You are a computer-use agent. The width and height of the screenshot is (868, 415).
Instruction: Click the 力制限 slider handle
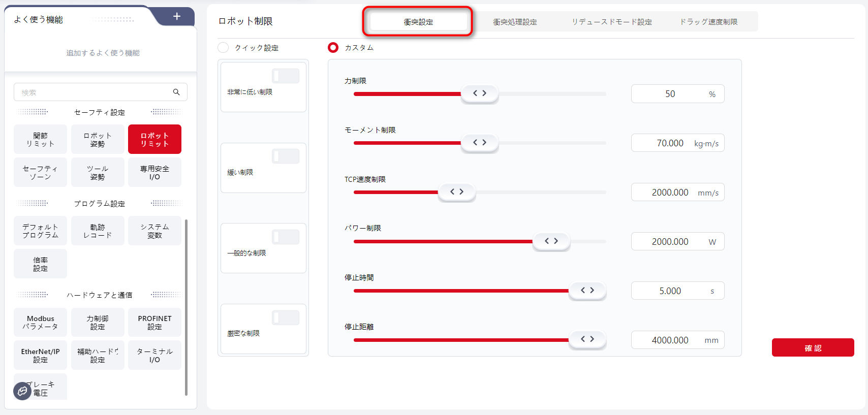tap(479, 93)
